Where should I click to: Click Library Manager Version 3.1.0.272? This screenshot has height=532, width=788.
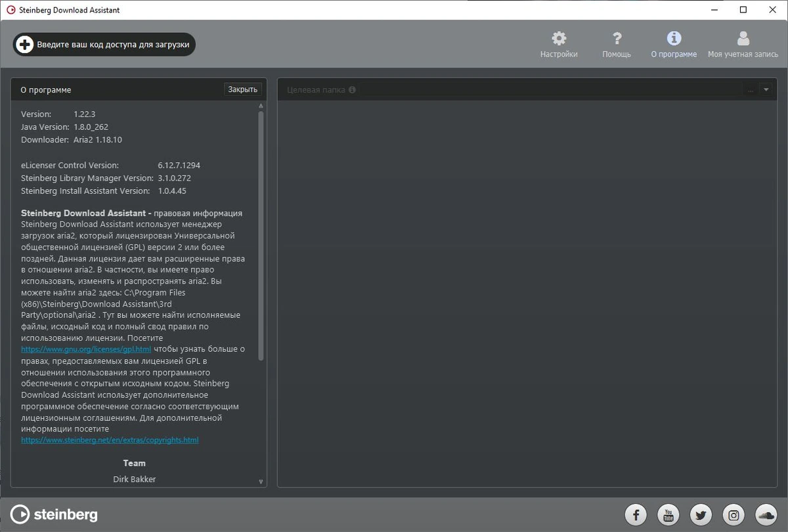pos(175,178)
